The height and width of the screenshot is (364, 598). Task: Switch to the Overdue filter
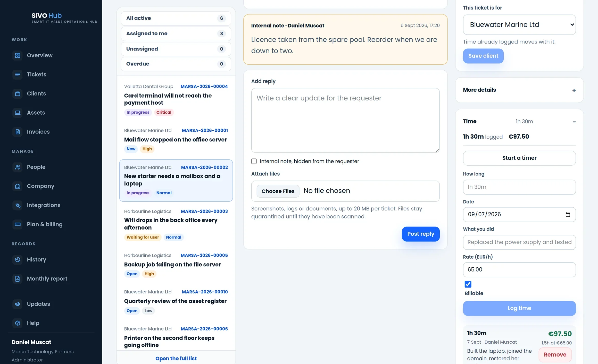(176, 64)
